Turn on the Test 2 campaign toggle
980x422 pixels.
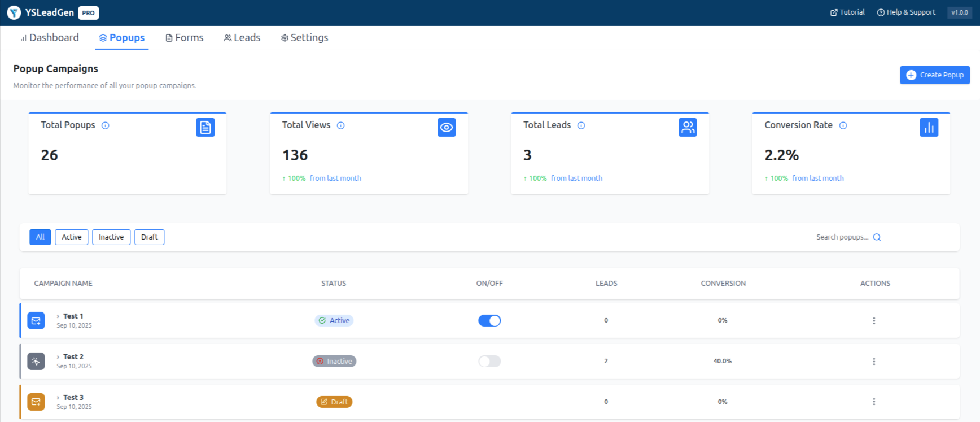pos(489,362)
